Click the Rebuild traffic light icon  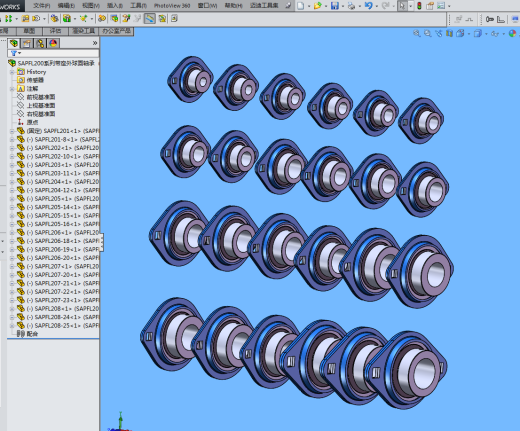(x=419, y=6)
